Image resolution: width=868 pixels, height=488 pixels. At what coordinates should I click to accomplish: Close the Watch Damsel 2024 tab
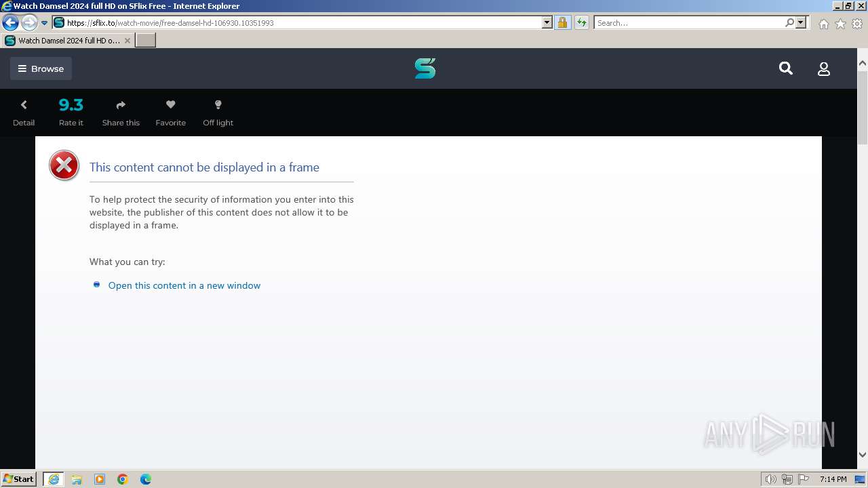(127, 41)
